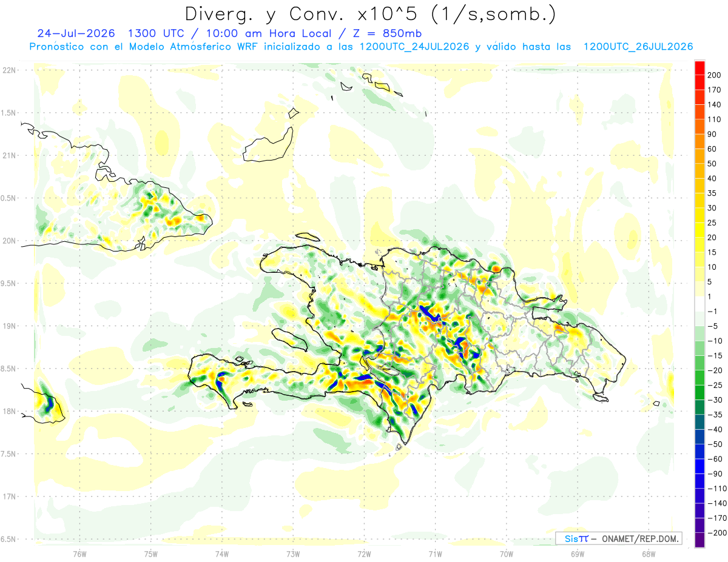Click the colorbar segment between 110 and 140
This screenshot has height=562, width=728.
point(699,112)
